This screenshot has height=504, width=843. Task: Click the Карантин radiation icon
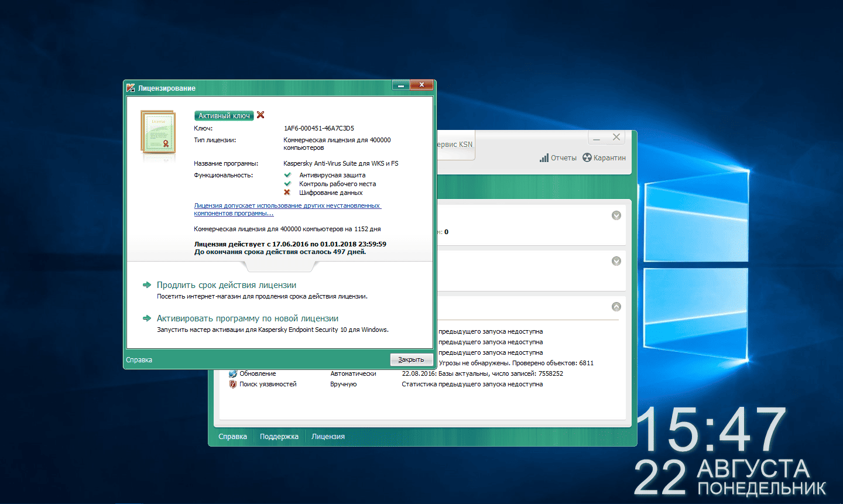(x=587, y=157)
